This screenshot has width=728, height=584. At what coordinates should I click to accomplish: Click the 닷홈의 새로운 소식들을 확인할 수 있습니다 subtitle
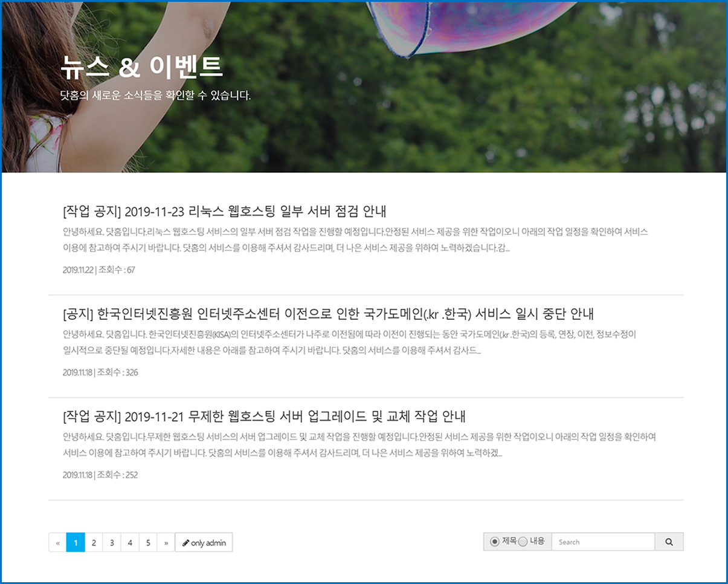(x=156, y=96)
